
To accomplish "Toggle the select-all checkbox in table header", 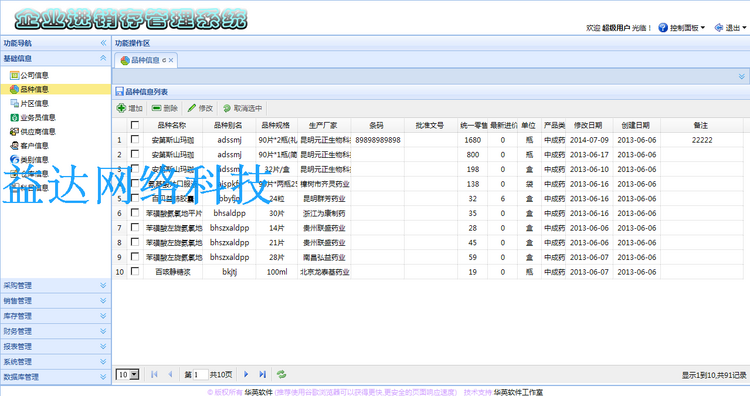I will pos(135,125).
